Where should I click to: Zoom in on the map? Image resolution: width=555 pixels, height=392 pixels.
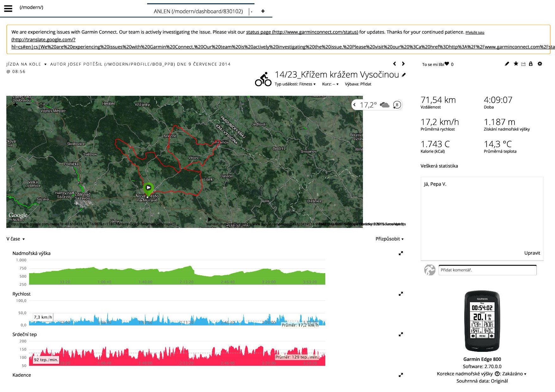(x=16, y=105)
